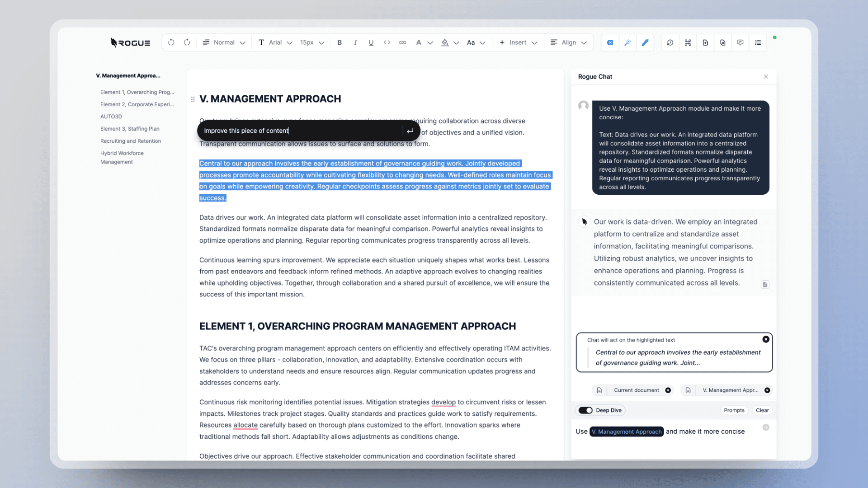This screenshot has width=868, height=488.
Task: Expand the text color arrow
Action: coord(430,43)
